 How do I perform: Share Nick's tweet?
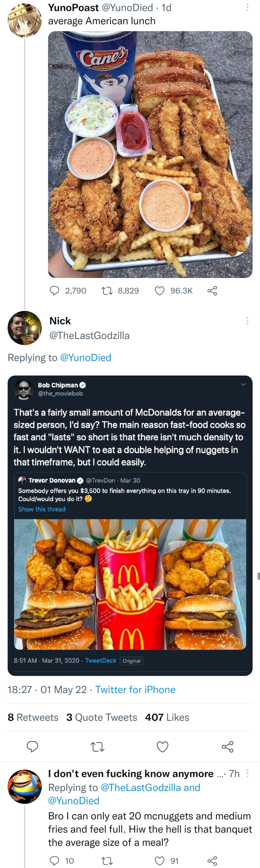[228, 747]
